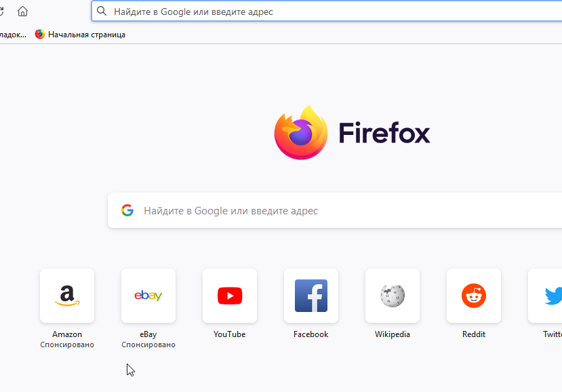Click the Amazon label text

pos(67,334)
